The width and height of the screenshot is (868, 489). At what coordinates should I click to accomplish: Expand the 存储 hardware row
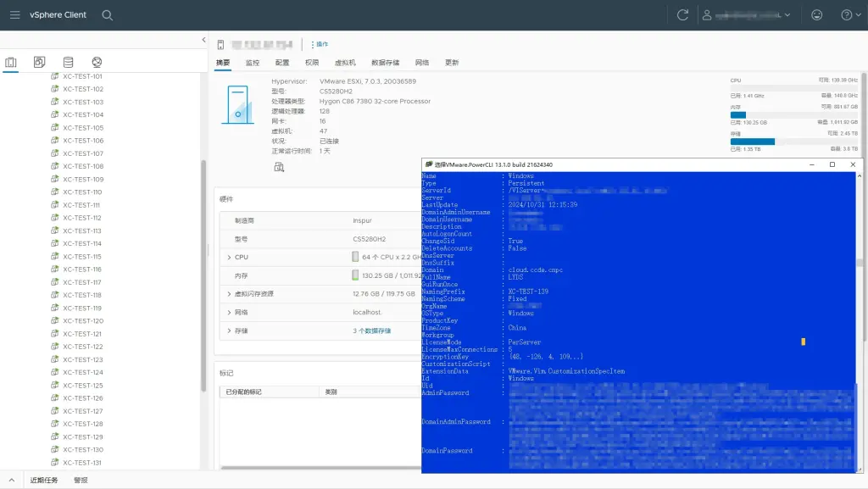(x=229, y=331)
